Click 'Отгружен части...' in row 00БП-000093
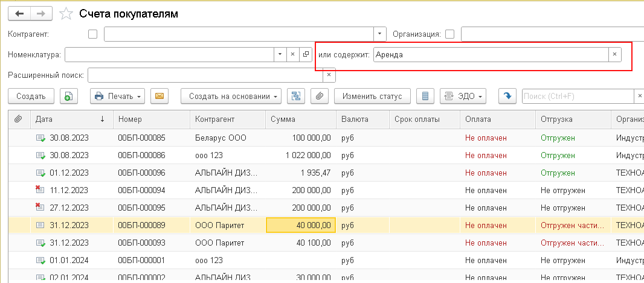The width and height of the screenshot is (644, 283). tap(573, 243)
